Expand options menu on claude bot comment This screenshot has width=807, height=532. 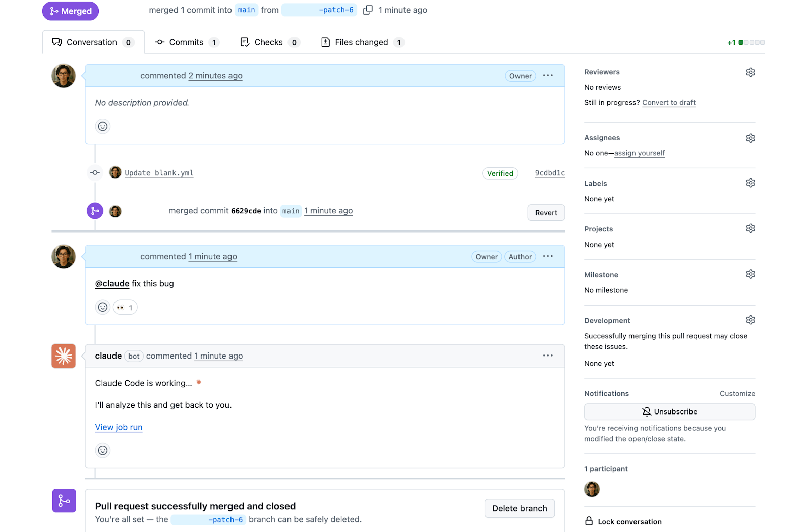(x=548, y=356)
